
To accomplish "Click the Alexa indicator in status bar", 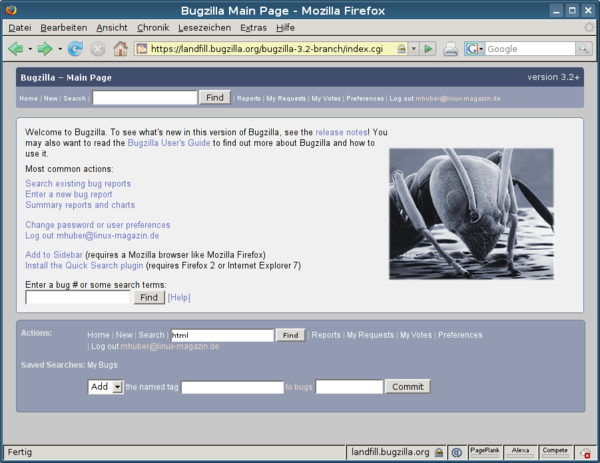I will point(520,452).
